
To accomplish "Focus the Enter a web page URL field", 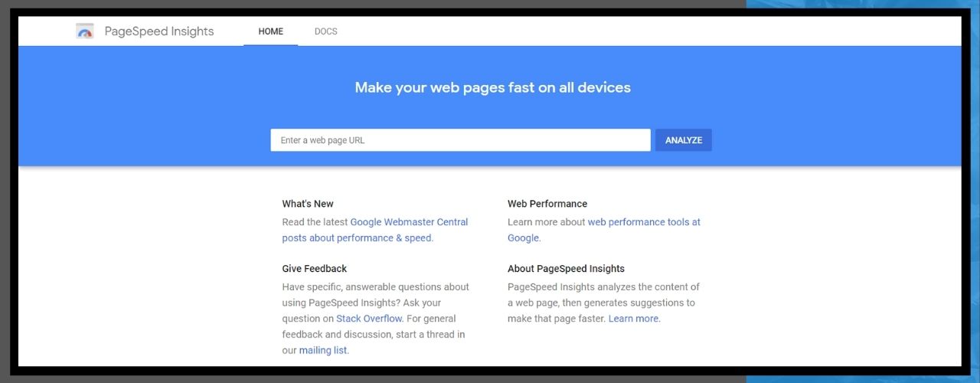I will [460, 140].
